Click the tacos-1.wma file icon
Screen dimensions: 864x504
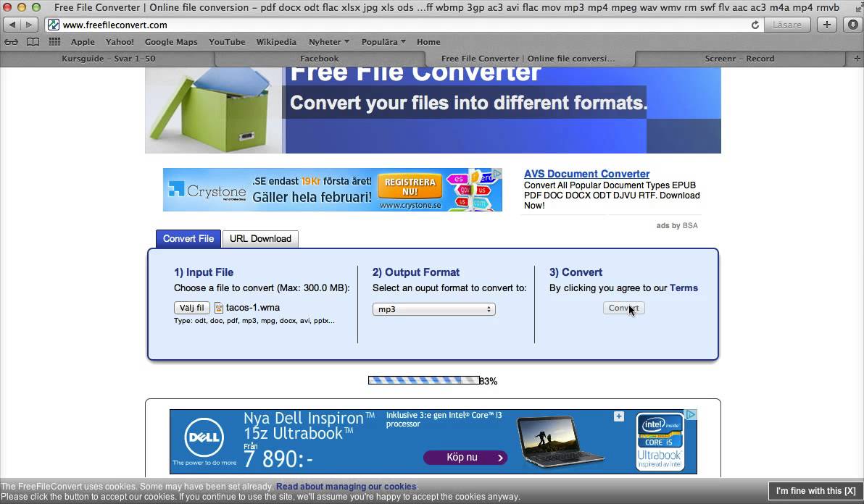coord(219,308)
